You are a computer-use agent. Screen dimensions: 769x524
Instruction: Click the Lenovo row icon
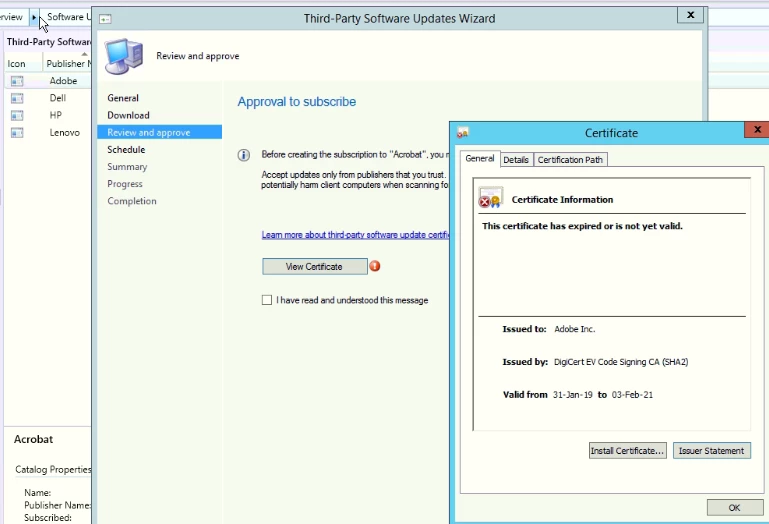(x=17, y=132)
